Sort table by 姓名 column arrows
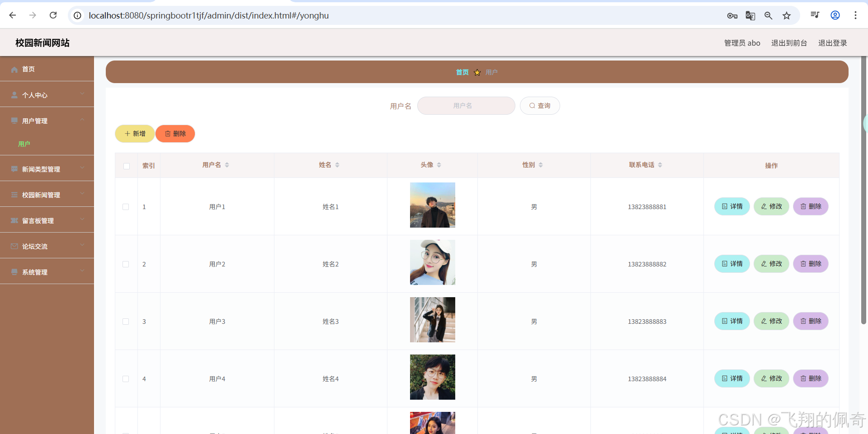 pos(337,165)
